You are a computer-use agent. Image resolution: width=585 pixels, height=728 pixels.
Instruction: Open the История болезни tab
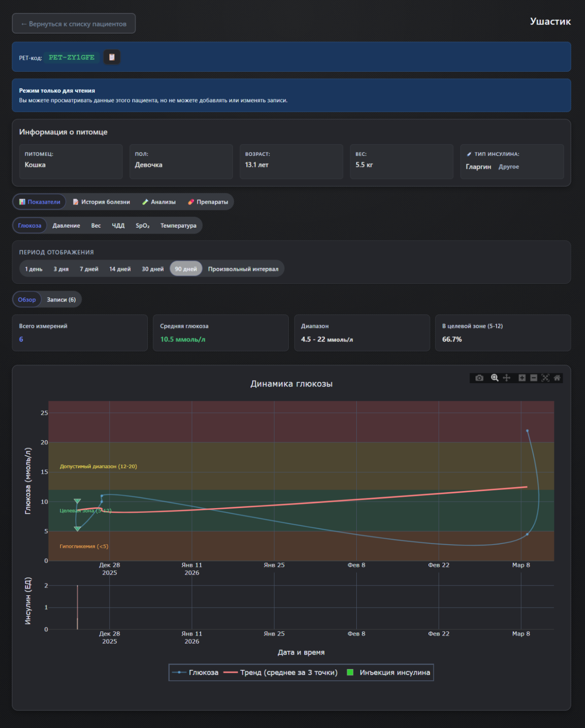click(x=101, y=202)
